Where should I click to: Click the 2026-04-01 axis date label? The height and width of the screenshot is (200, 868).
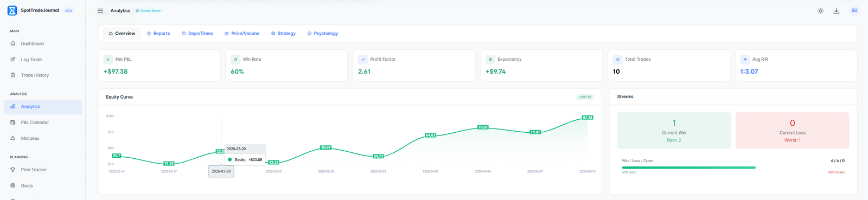(x=430, y=171)
